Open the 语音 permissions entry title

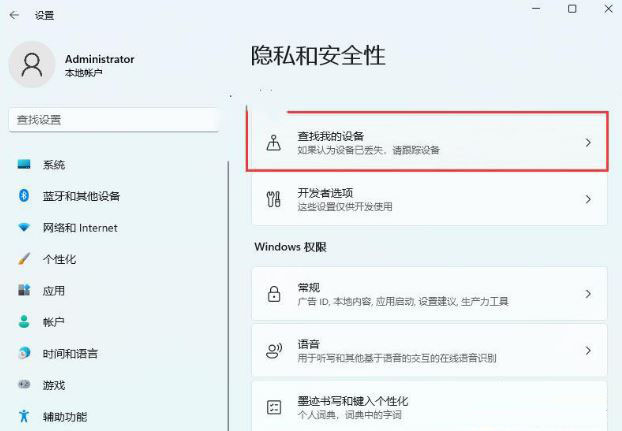click(309, 344)
